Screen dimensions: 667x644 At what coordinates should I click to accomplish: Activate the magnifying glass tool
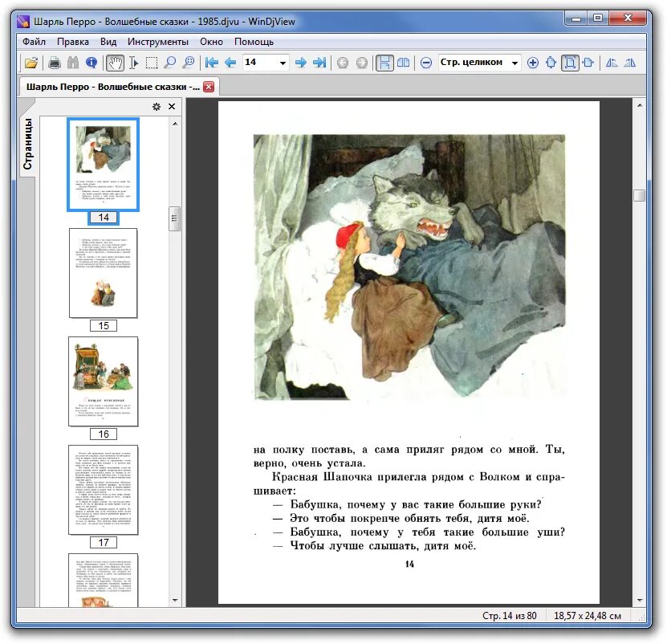pyautogui.click(x=169, y=63)
